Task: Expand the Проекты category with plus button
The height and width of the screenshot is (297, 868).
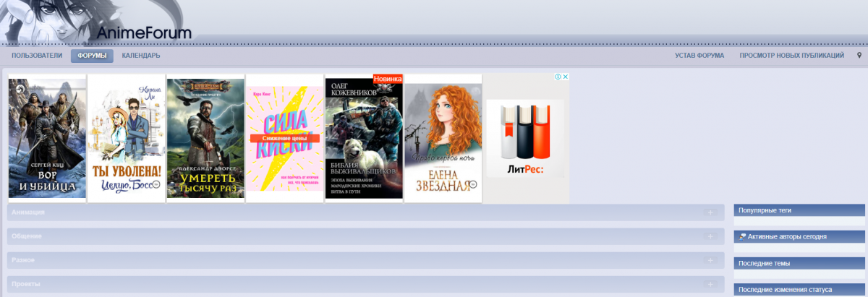Action: [711, 284]
